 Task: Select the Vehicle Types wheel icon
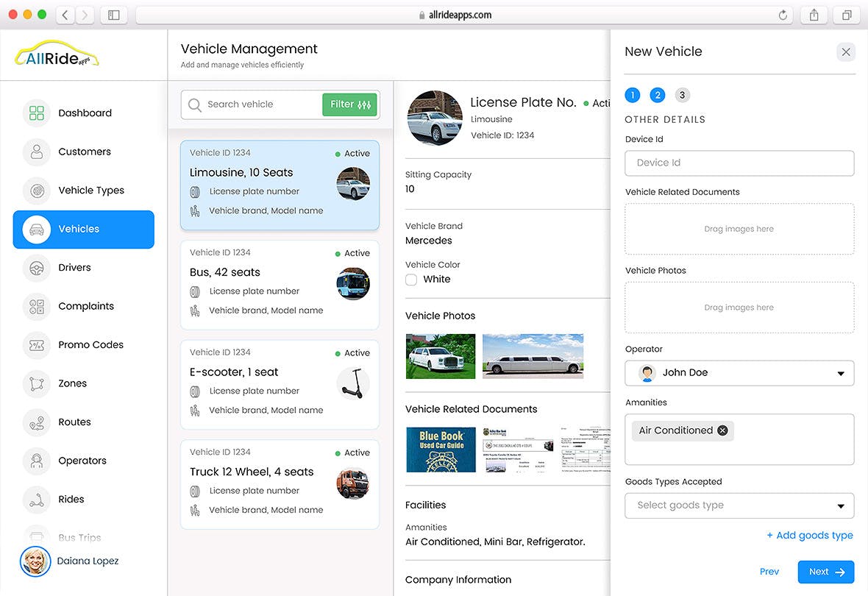pyautogui.click(x=37, y=191)
